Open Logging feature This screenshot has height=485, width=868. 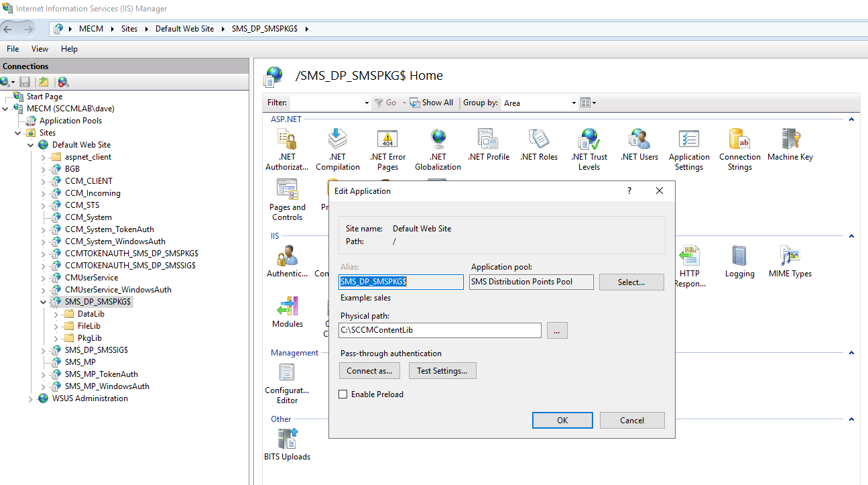tap(739, 262)
